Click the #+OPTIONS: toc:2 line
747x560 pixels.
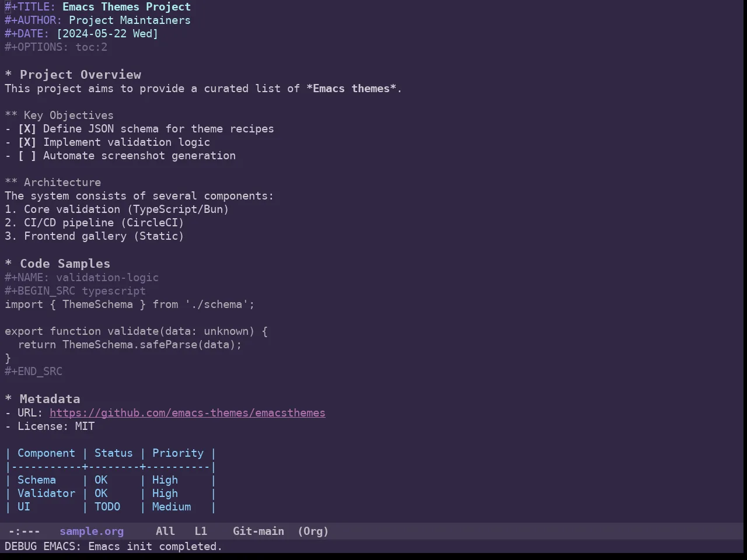click(56, 47)
